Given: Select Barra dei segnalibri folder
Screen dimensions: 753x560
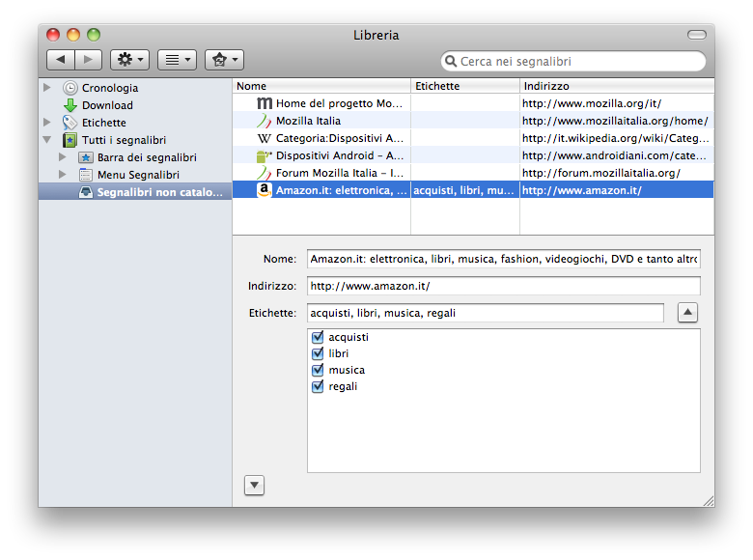Looking at the screenshot, I should tap(147, 157).
